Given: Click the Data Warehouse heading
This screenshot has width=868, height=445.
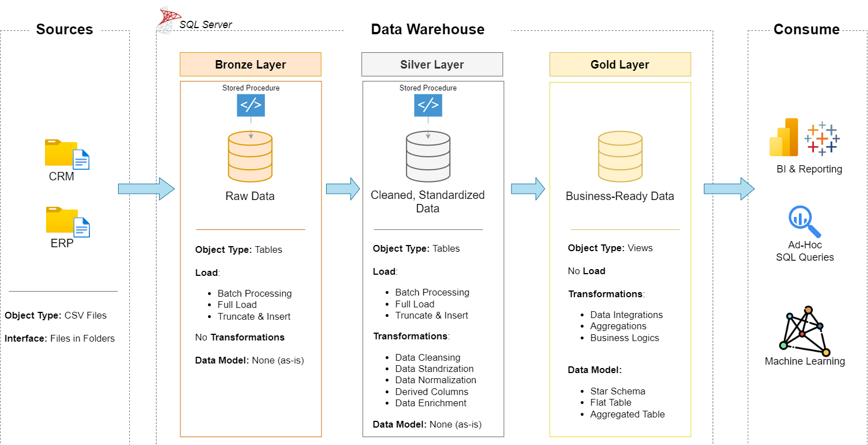Looking at the screenshot, I should (428, 29).
